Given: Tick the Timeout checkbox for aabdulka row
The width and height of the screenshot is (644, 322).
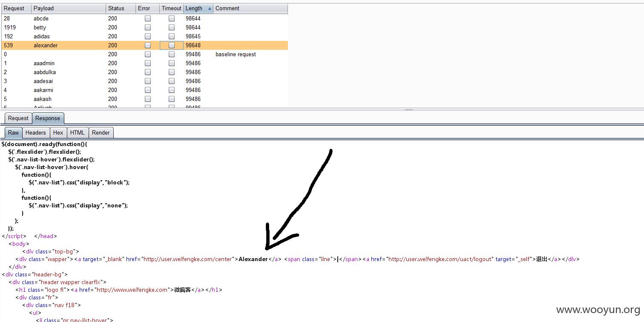Looking at the screenshot, I should pyautogui.click(x=172, y=72).
